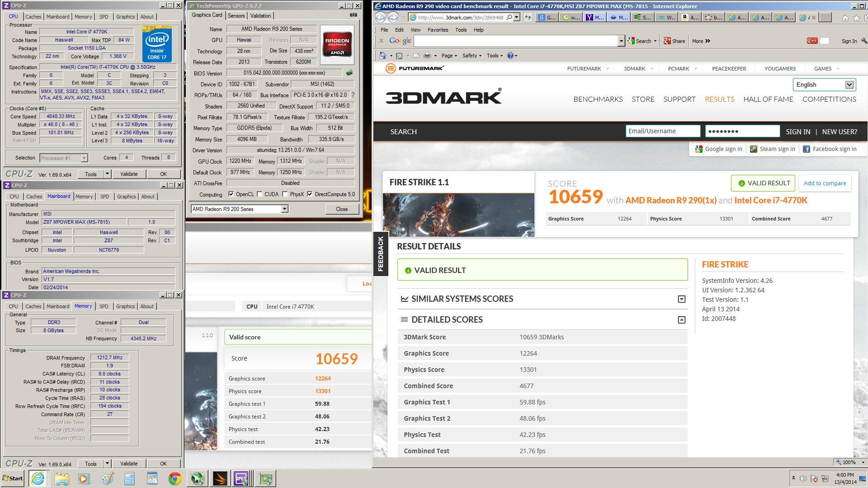Viewport: 868px width, 488px height.
Task: Click the GPU-Z screenshot camera icon
Action: [354, 15]
